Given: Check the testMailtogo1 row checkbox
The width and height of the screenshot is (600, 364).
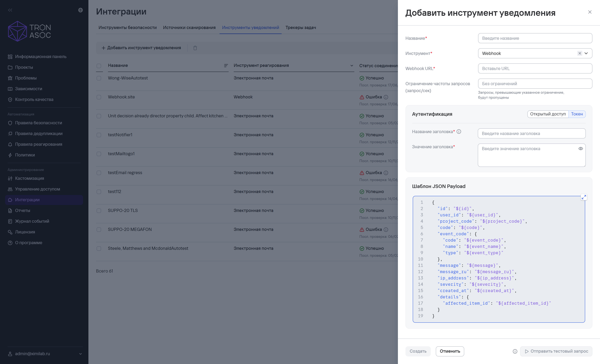Looking at the screenshot, I should click(99, 154).
